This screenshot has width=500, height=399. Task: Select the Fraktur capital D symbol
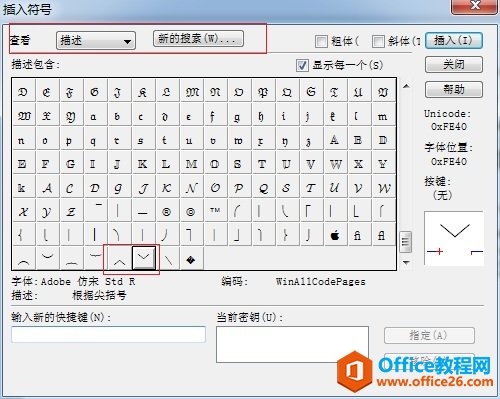point(23,91)
